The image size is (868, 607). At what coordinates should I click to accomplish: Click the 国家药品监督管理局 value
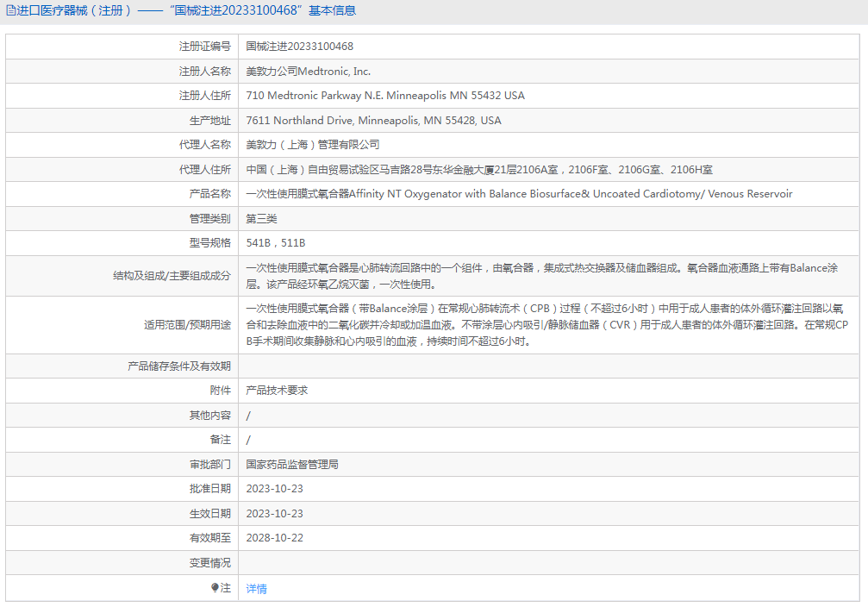coord(292,465)
